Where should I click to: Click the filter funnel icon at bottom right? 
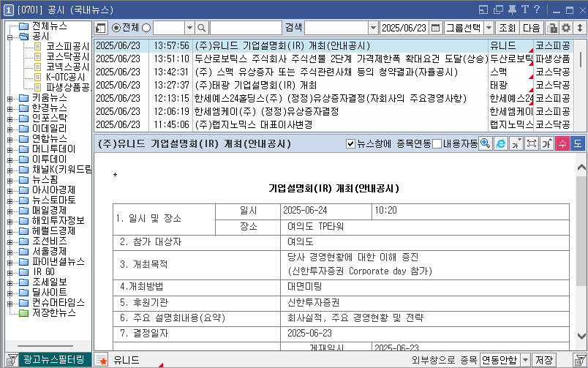(580, 361)
